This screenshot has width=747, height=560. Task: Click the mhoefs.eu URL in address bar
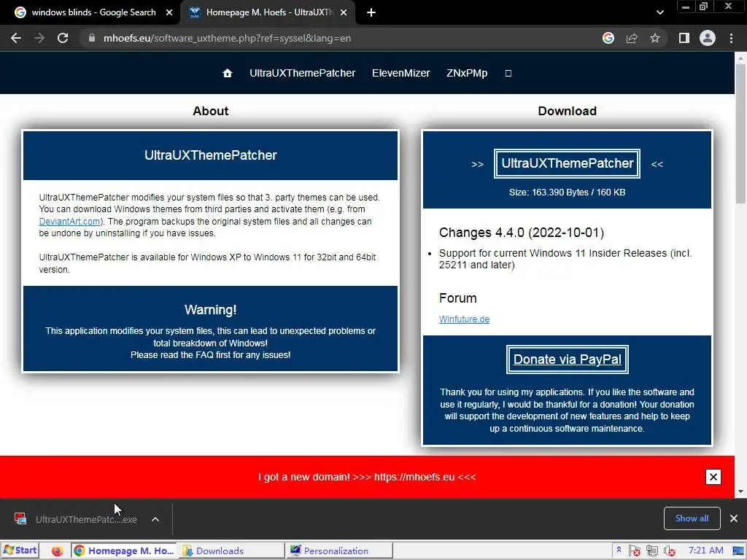[228, 38]
